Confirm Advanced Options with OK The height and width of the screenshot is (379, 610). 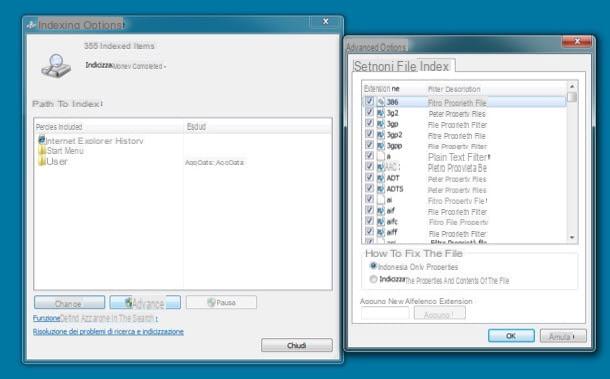[x=511, y=336]
